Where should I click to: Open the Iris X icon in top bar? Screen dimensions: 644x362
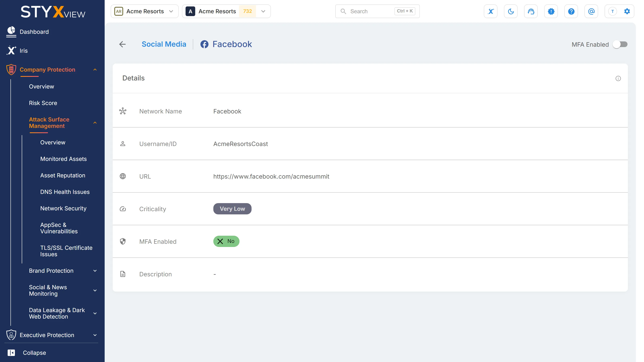click(x=490, y=11)
